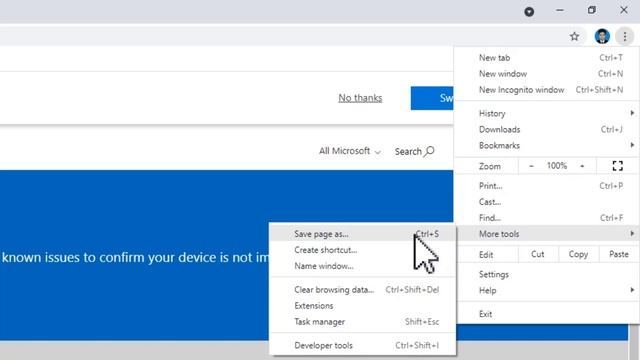Click the three-dot Chrome menu button
This screenshot has width=640, height=360.
[624, 36]
